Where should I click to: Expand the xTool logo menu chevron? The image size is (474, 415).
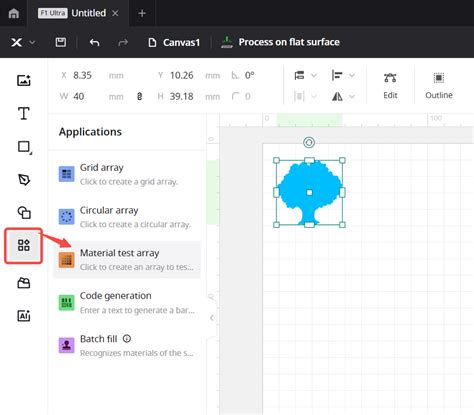point(32,42)
